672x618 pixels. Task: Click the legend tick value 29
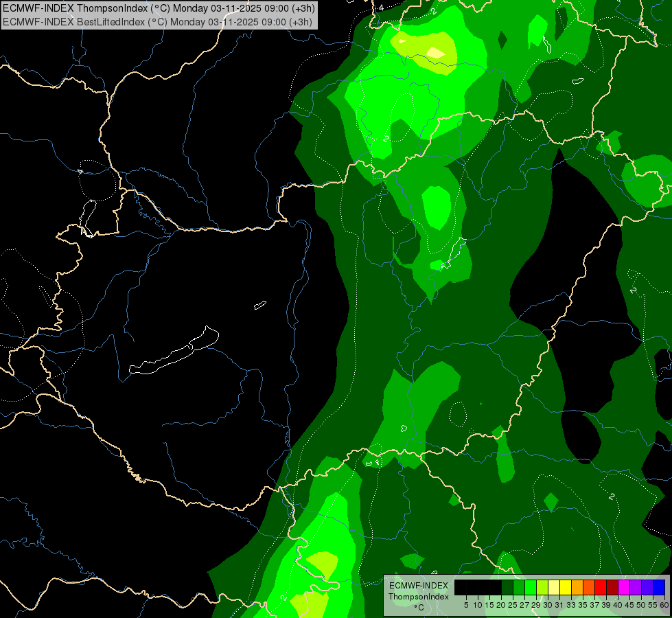tap(536, 605)
